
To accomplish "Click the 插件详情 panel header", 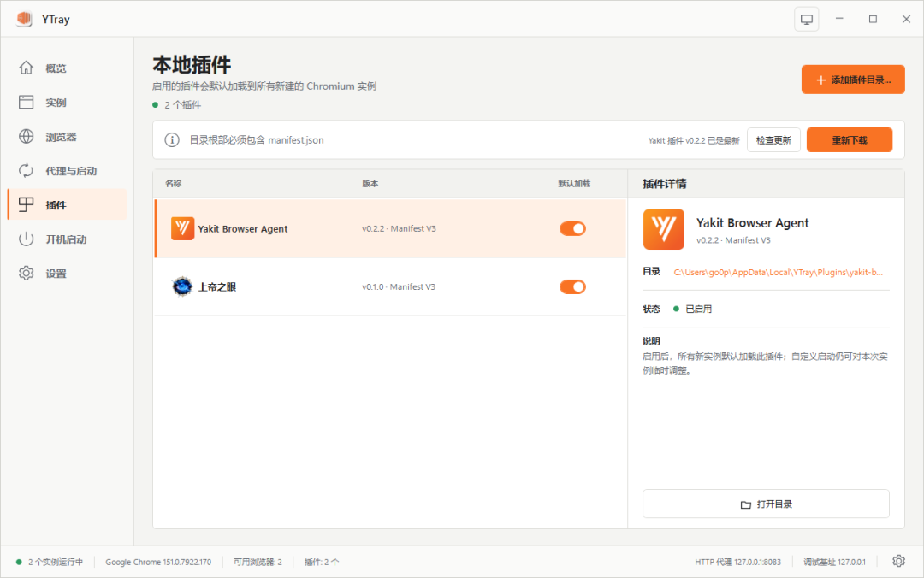I will pos(664,184).
